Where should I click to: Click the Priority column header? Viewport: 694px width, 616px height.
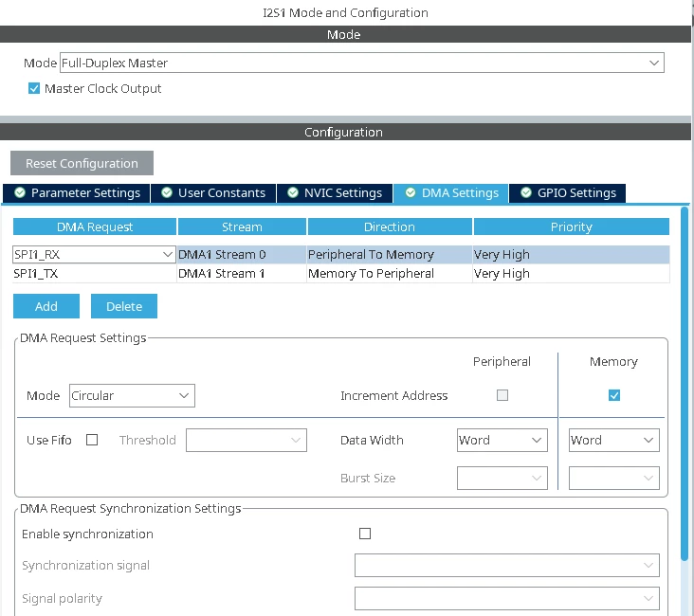tap(572, 226)
